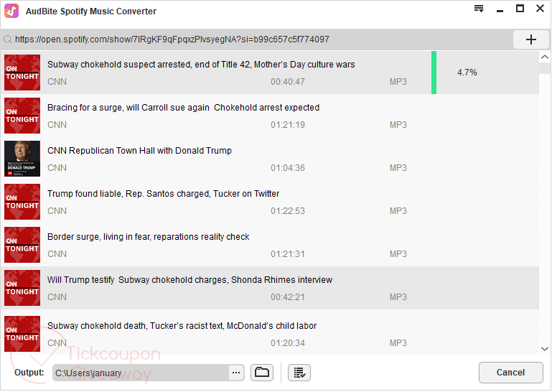552x392 pixels.
Task: Click title 'CNN Republican Town Hall with Donald Trump'
Action: click(x=139, y=150)
